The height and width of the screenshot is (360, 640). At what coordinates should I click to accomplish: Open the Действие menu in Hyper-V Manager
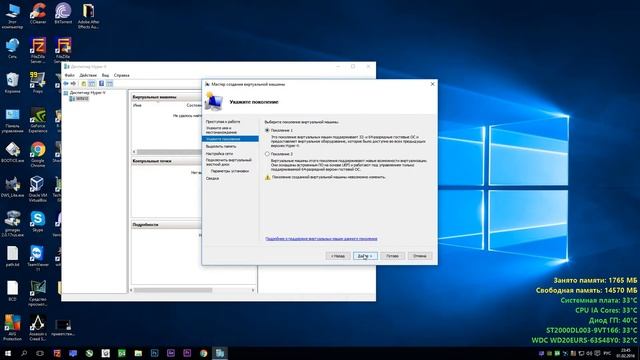(88, 75)
